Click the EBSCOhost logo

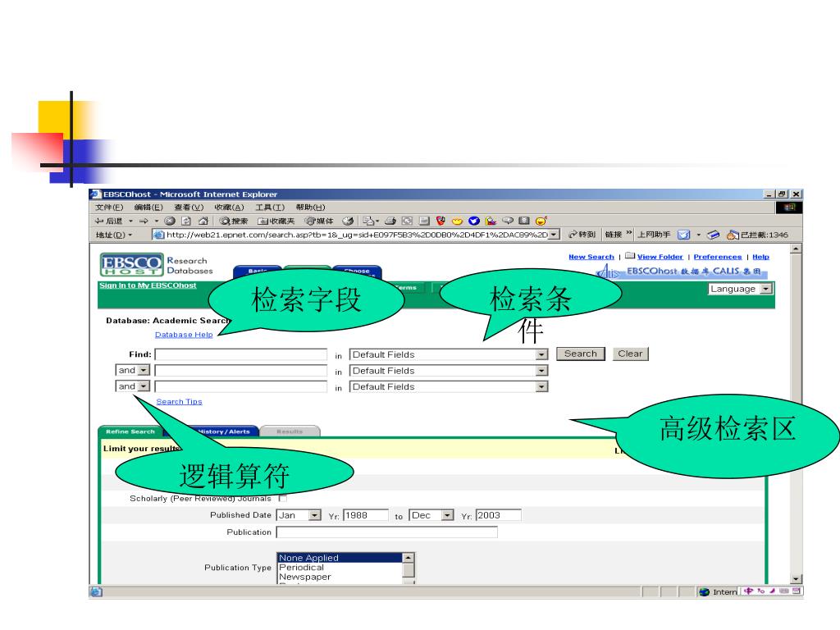tap(132, 265)
